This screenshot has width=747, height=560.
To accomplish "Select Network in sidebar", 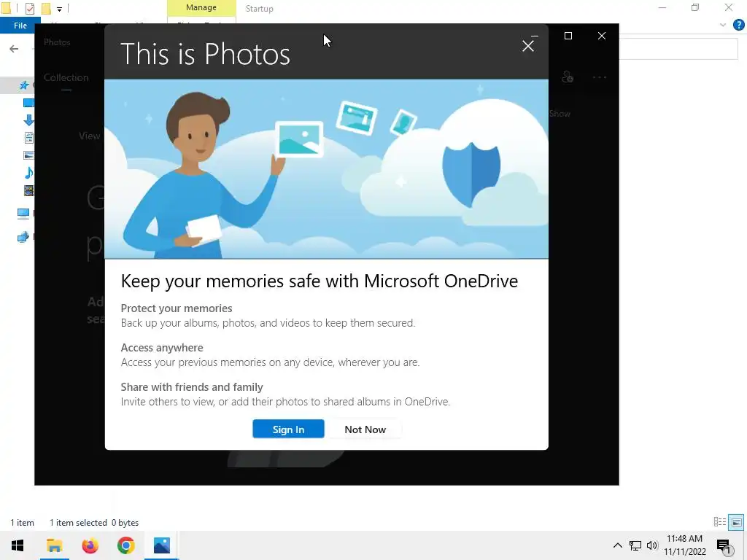I will (x=23, y=237).
